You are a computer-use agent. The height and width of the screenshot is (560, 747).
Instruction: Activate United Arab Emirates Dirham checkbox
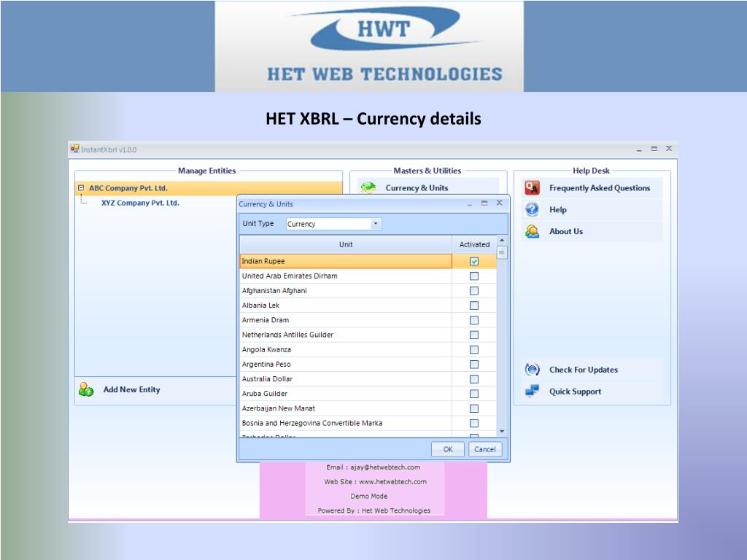point(474,276)
